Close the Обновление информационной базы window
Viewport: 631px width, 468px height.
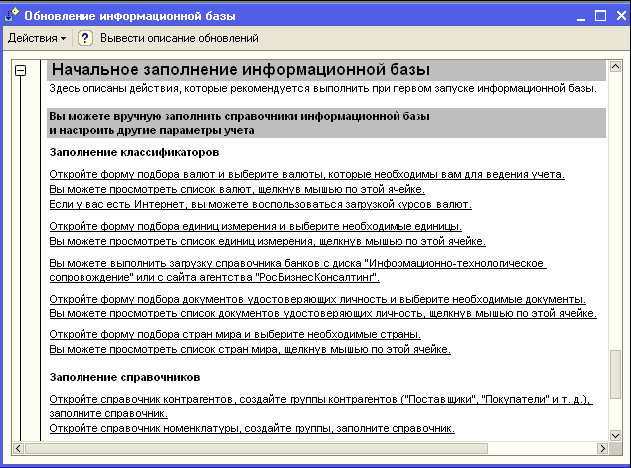click(x=617, y=15)
